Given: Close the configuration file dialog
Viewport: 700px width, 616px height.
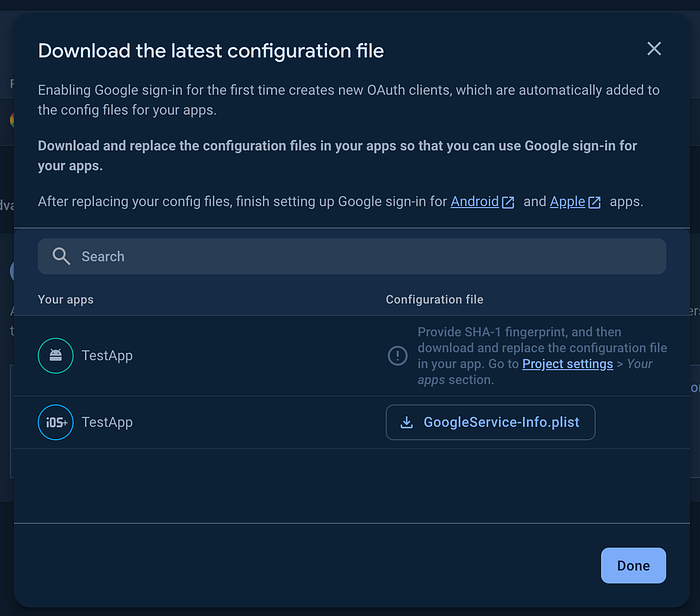Looking at the screenshot, I should tap(654, 49).
